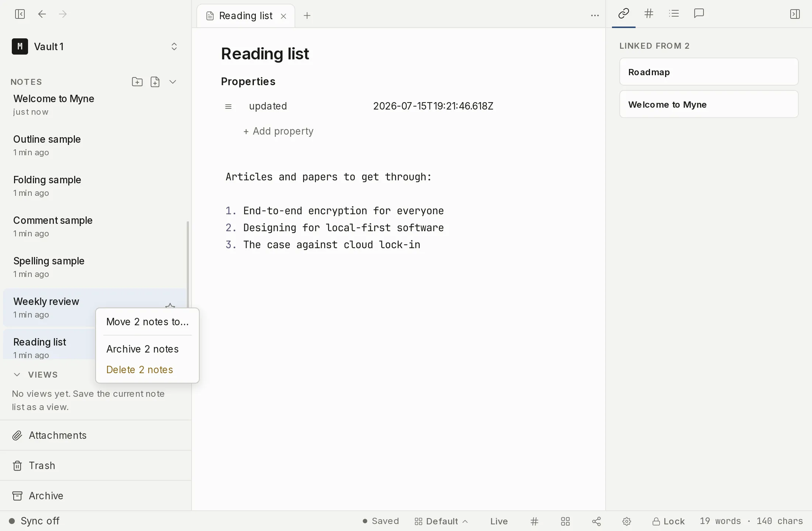Open the share icon in status bar
The width and height of the screenshot is (812, 531).
coord(596,521)
